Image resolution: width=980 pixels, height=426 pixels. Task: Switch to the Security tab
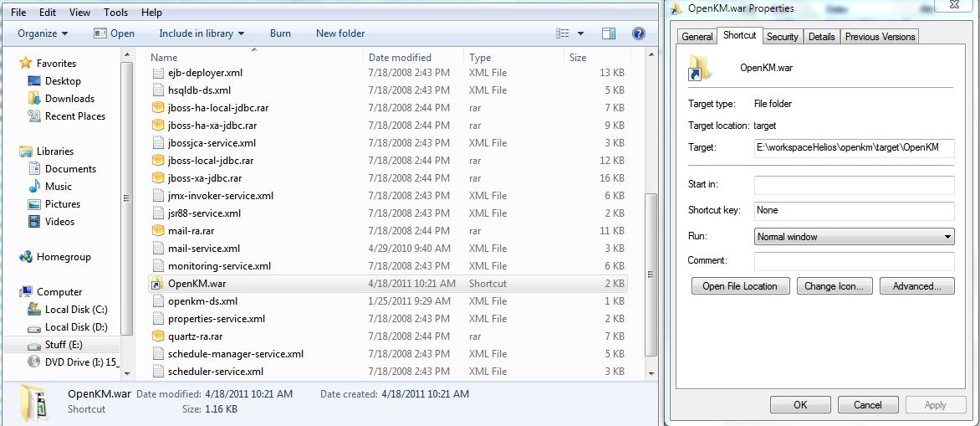tap(782, 37)
